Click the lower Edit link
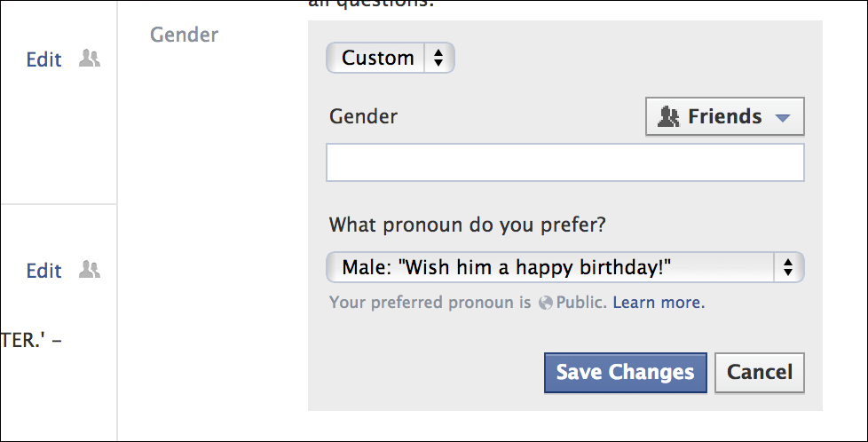 (43, 271)
